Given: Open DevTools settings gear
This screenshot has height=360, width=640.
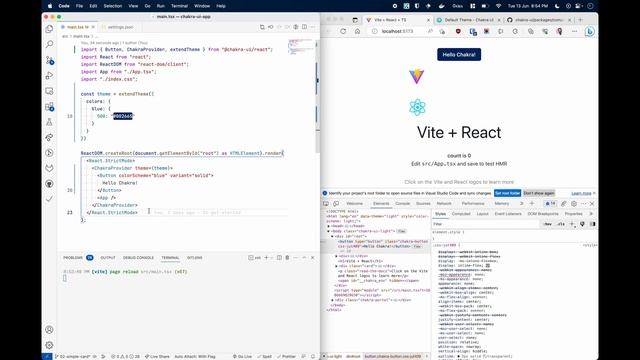Looking at the screenshot, I should pyautogui.click(x=574, y=203).
